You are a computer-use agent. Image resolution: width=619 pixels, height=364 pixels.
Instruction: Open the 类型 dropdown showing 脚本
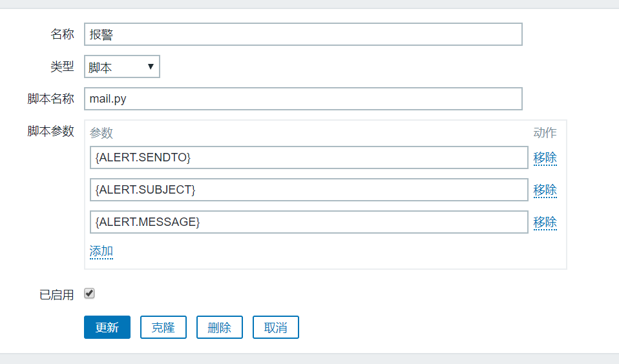pyautogui.click(x=122, y=66)
